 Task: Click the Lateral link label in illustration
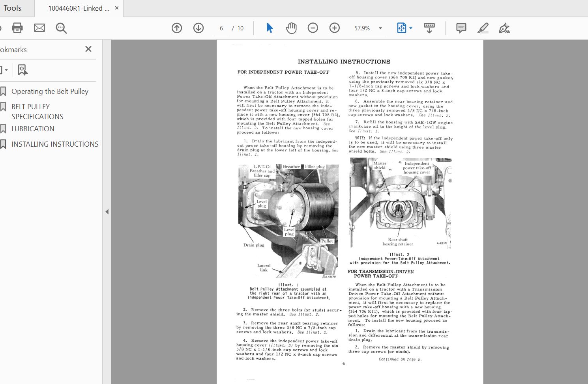pos(264,268)
